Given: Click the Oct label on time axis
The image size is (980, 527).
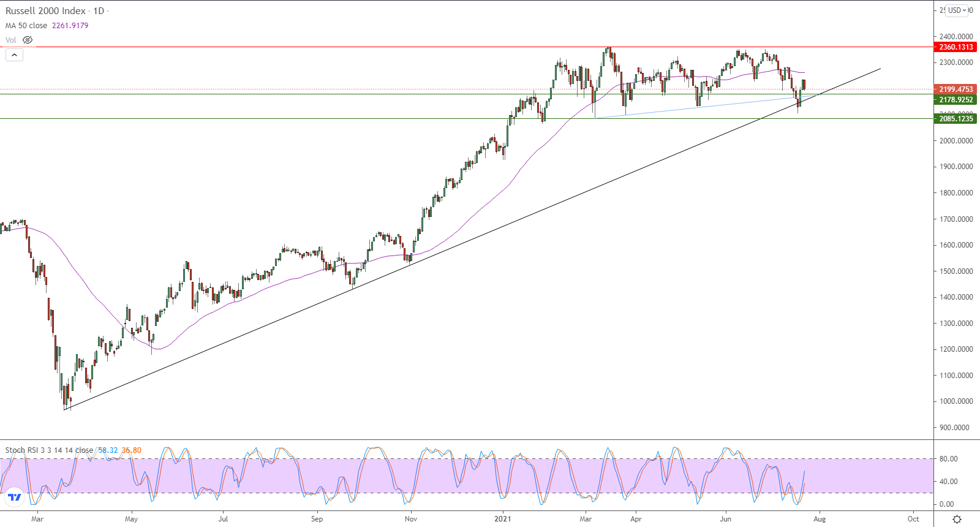Looking at the screenshot, I should [x=913, y=519].
